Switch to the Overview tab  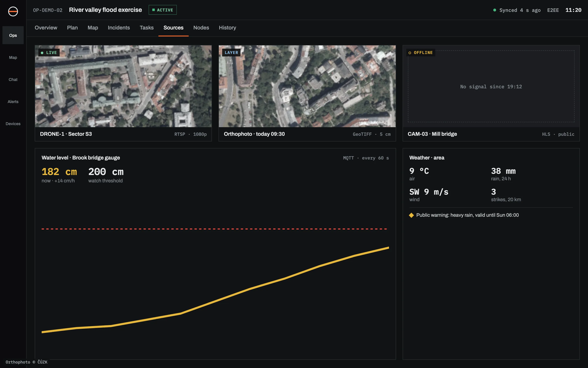(x=46, y=28)
